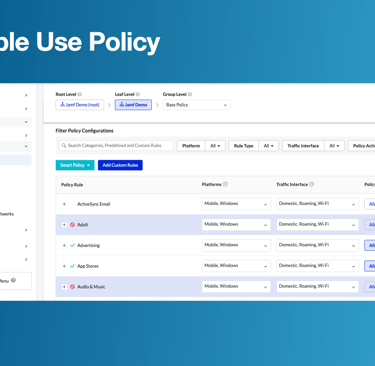This screenshot has height=366, width=375.
Task: Expand the Adult rule row
Action: tap(64, 225)
